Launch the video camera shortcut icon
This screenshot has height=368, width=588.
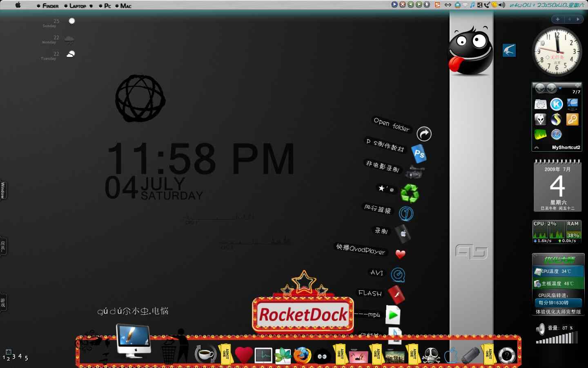tap(414, 173)
